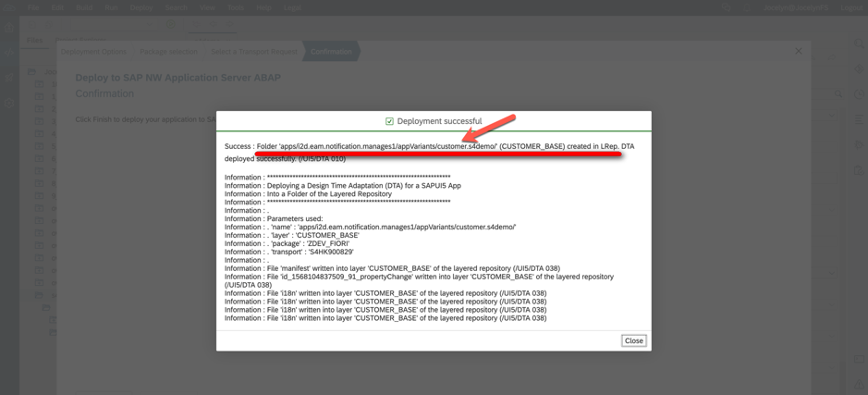Open the Development perspective code icon
Image resolution: width=868 pixels, height=395 pixels.
pos(9,53)
